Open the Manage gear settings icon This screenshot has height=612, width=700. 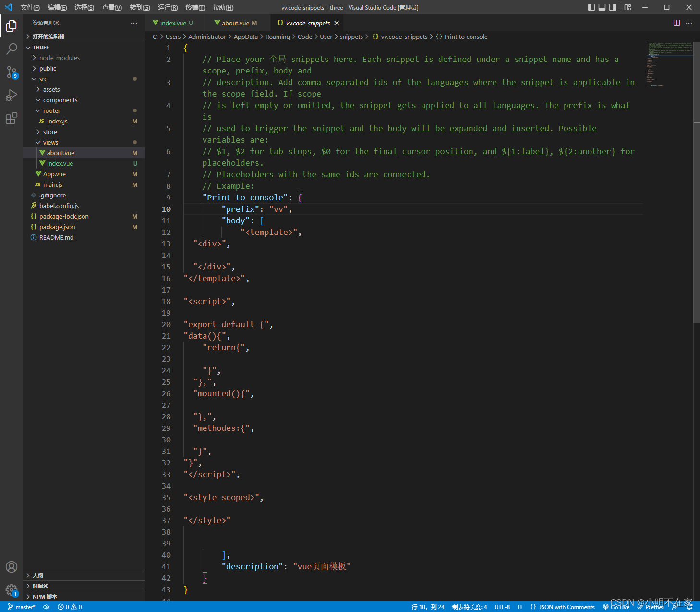tap(12, 590)
